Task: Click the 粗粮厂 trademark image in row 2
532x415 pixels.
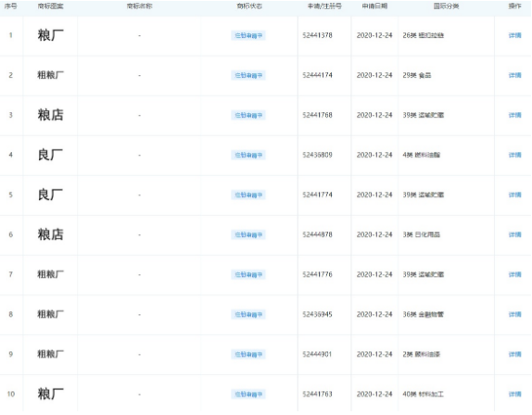Action: pos(50,75)
